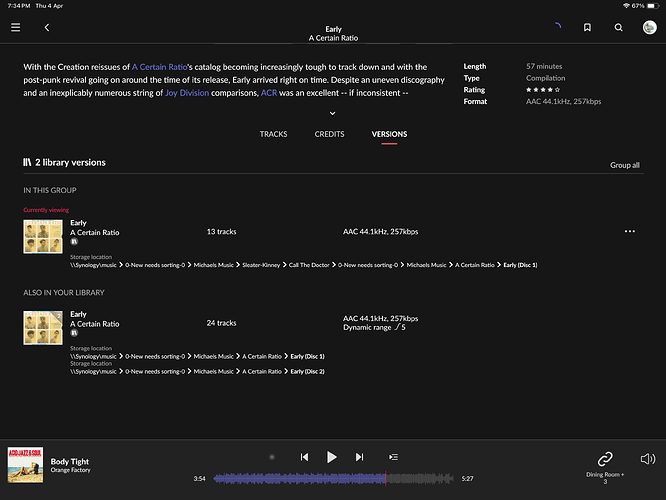Click the total time 5:27
The image size is (666, 500).
[x=467, y=479]
